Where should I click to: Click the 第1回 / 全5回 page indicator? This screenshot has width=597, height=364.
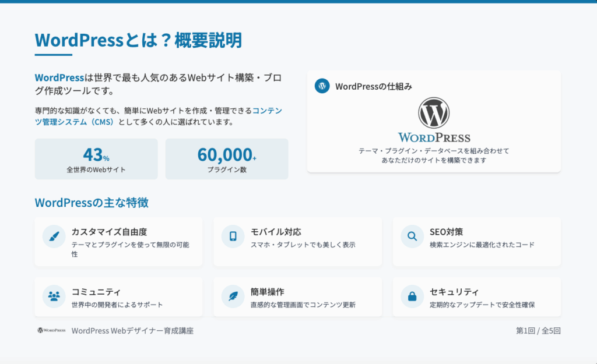538,331
